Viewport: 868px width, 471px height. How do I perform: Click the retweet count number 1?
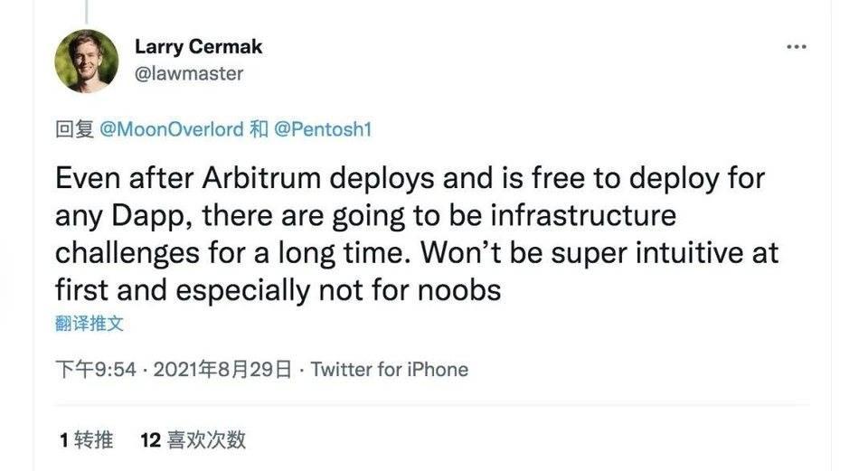coord(64,440)
